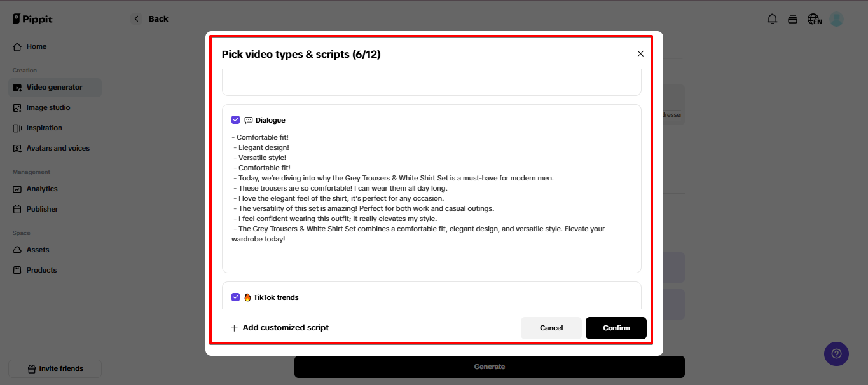This screenshot has height=385, width=868.
Task: Open the help question-mark bubble
Action: tap(836, 354)
